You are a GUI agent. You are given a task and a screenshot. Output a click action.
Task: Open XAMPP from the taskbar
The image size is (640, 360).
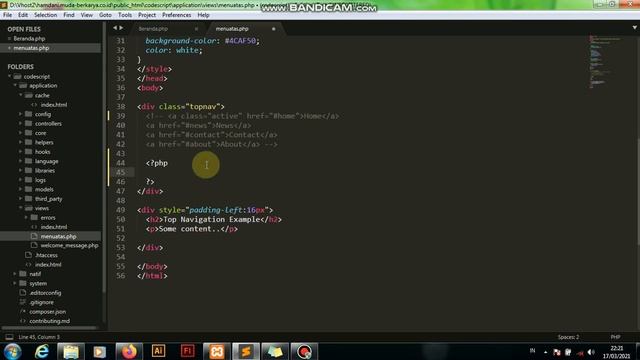216,351
